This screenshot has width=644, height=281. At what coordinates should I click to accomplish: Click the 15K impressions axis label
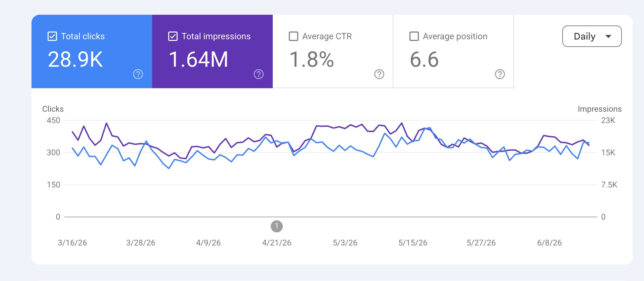[x=608, y=153]
